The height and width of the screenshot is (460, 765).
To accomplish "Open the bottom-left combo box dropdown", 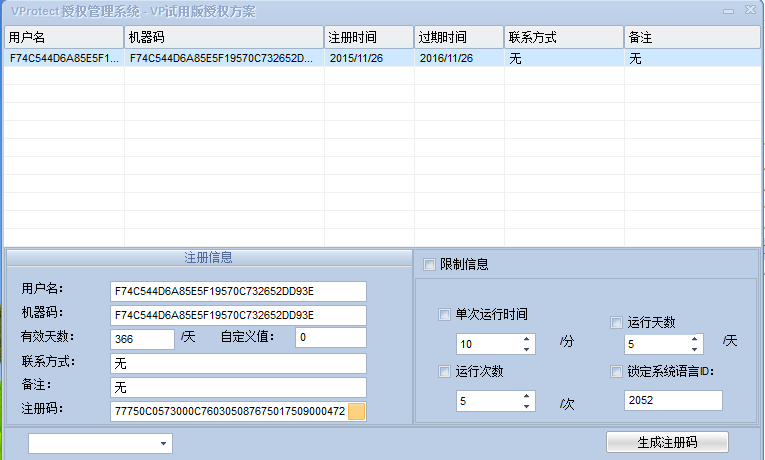I will [x=163, y=443].
